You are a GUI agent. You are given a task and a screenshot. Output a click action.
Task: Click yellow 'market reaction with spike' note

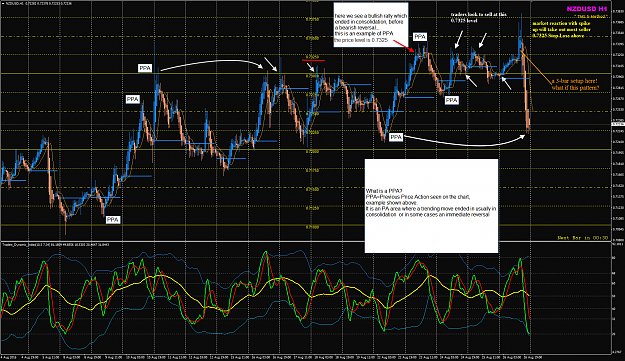click(x=562, y=29)
